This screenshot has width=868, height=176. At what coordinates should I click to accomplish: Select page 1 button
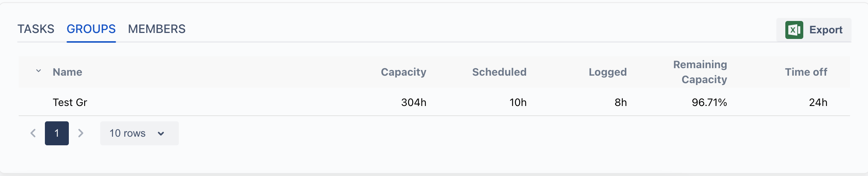tap(57, 133)
